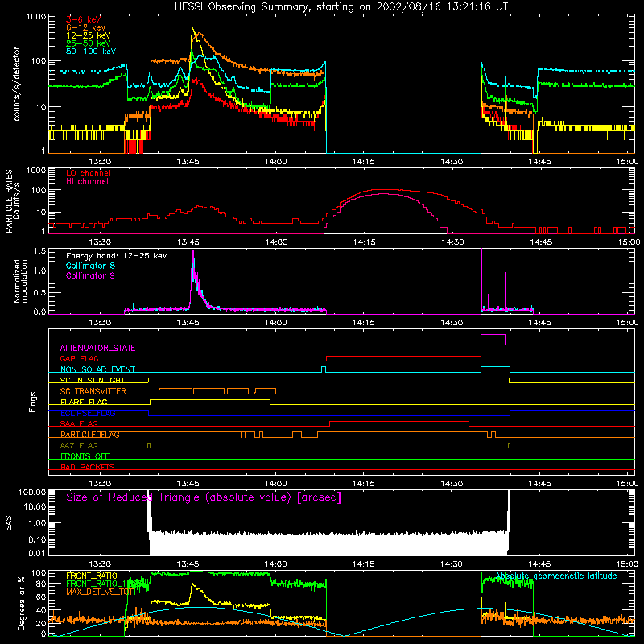
Task: Click the PARTICLE_FLAG label
Action: pyautogui.click(x=90, y=435)
